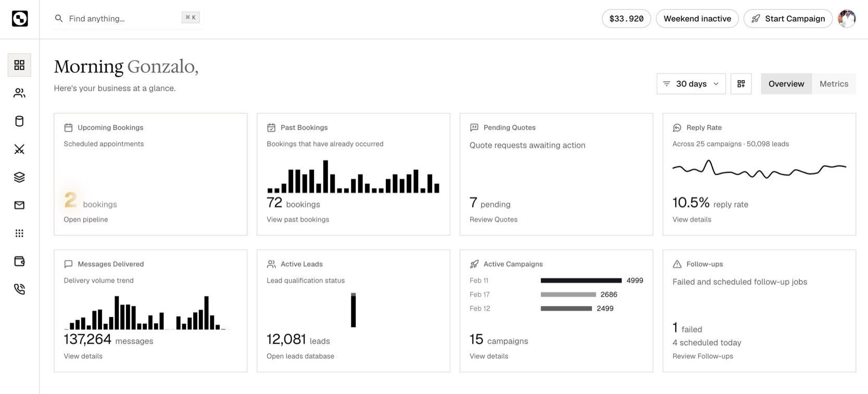The height and width of the screenshot is (394, 868).
Task: Click the Follow-ups warning triangle icon
Action: tap(677, 264)
